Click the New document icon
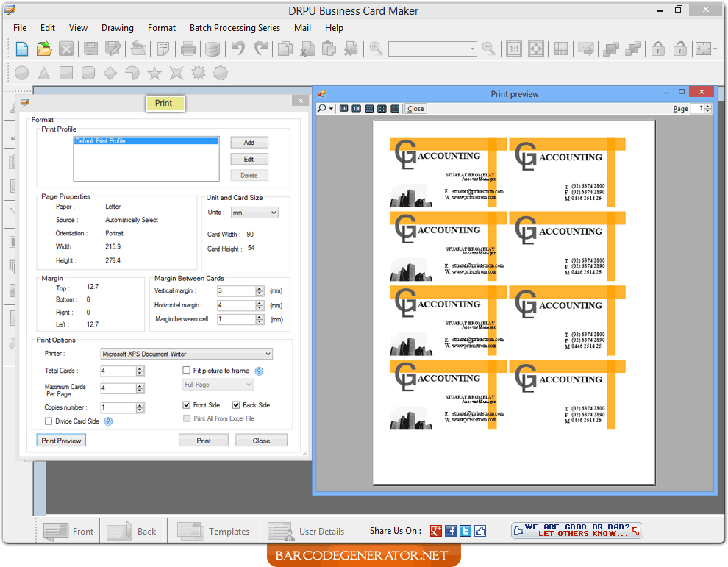Image resolution: width=728 pixels, height=567 pixels. coord(22,49)
